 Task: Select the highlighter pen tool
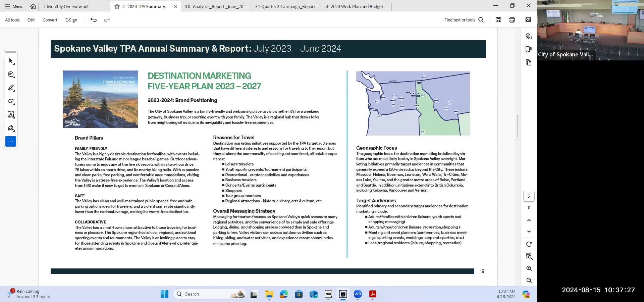(11, 88)
